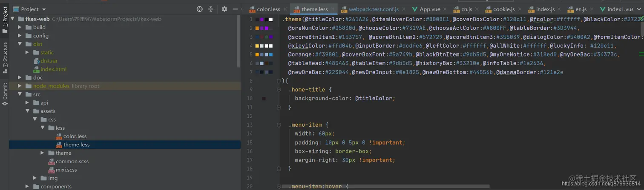
Task: Collapse the src folder
Action: pyautogui.click(x=20, y=94)
